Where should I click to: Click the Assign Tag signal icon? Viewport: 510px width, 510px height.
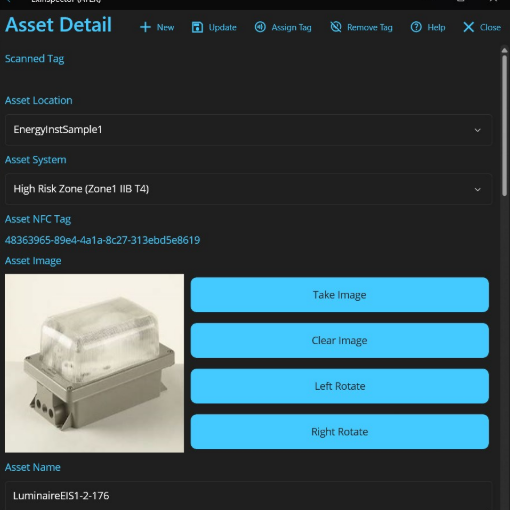(260, 27)
